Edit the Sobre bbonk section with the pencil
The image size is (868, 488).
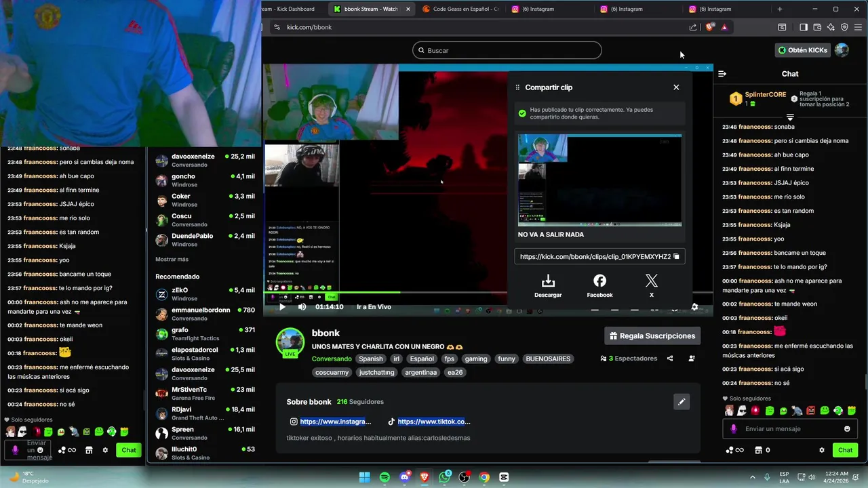pos(682,402)
